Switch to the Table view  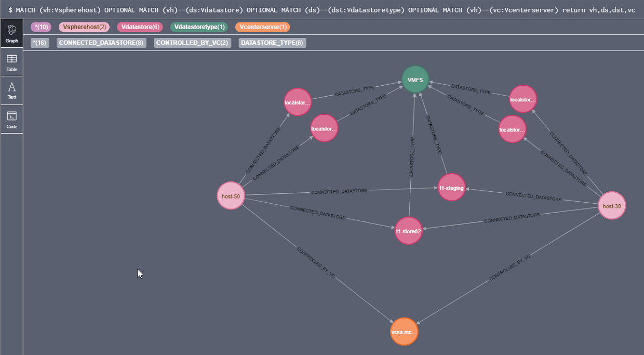[11, 62]
